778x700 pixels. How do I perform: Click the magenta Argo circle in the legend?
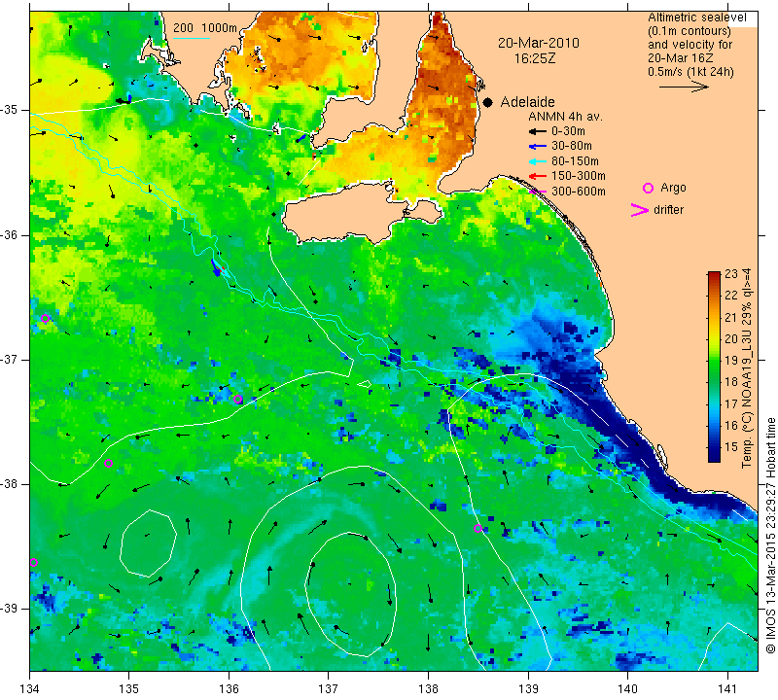pyautogui.click(x=648, y=188)
